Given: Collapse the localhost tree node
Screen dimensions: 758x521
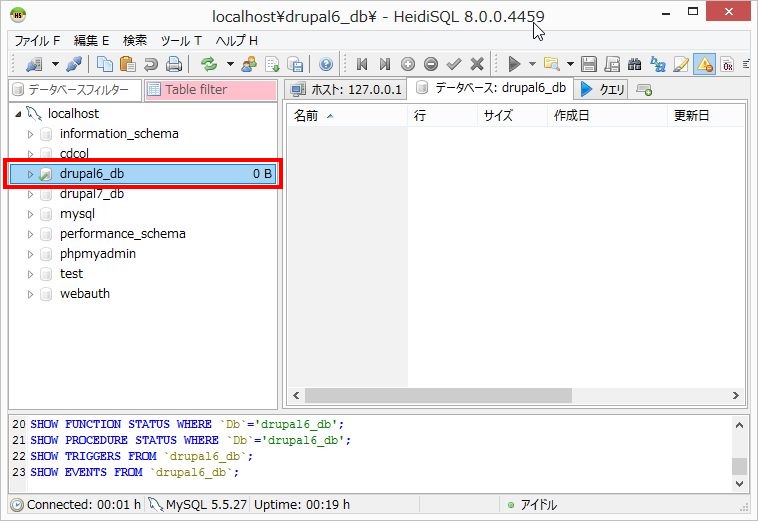Looking at the screenshot, I should click(18, 114).
